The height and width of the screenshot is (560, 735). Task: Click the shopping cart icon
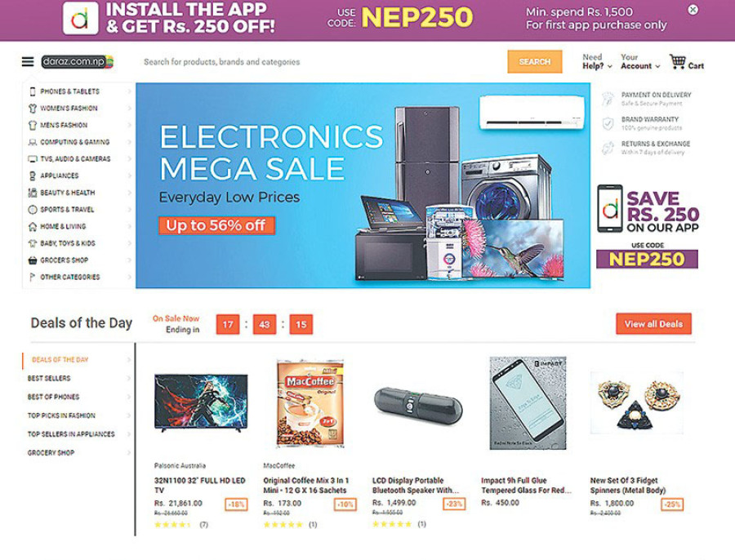677,62
